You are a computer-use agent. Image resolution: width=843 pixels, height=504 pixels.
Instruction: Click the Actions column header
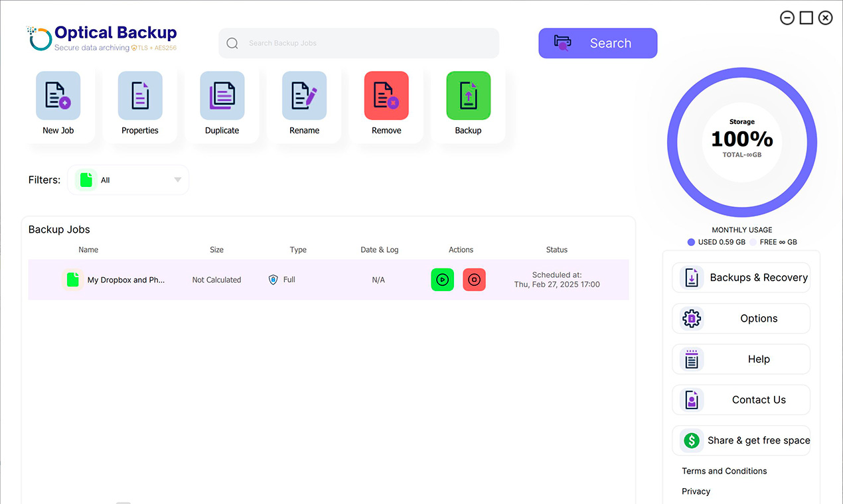pos(461,250)
